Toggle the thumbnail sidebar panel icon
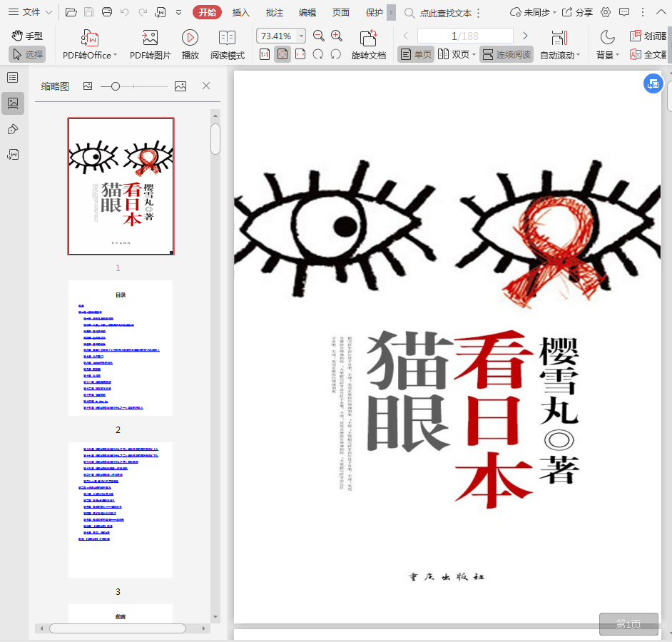Screen dimensions: 672x642 pyautogui.click(x=13, y=103)
